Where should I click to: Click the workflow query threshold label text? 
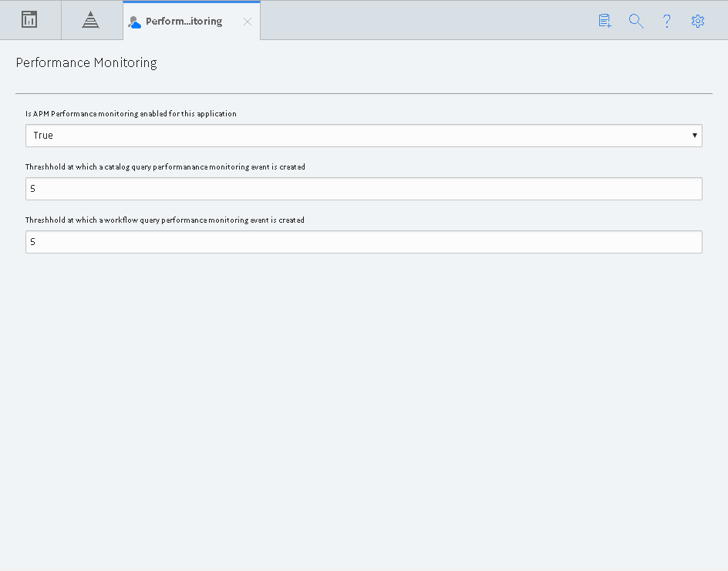tap(165, 220)
